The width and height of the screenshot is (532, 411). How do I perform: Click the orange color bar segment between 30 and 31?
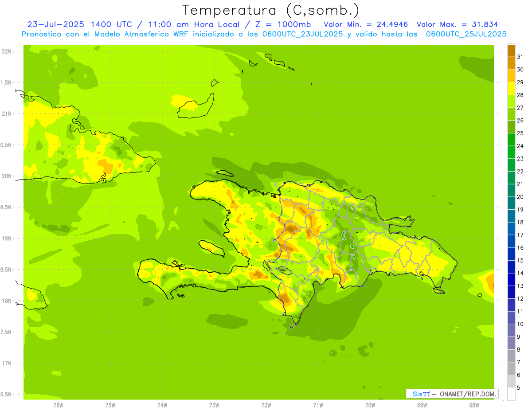click(x=511, y=63)
